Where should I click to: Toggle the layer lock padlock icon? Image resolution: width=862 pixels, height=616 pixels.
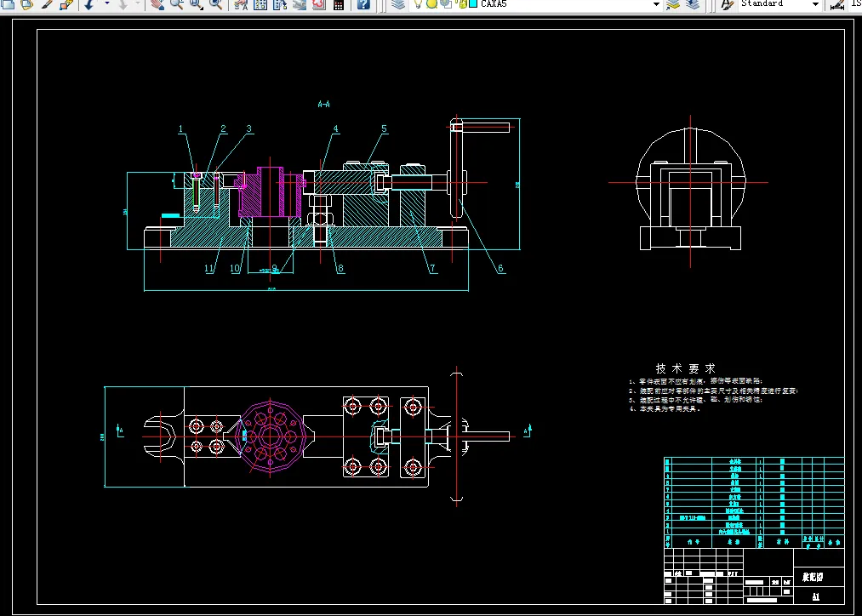[461, 4]
